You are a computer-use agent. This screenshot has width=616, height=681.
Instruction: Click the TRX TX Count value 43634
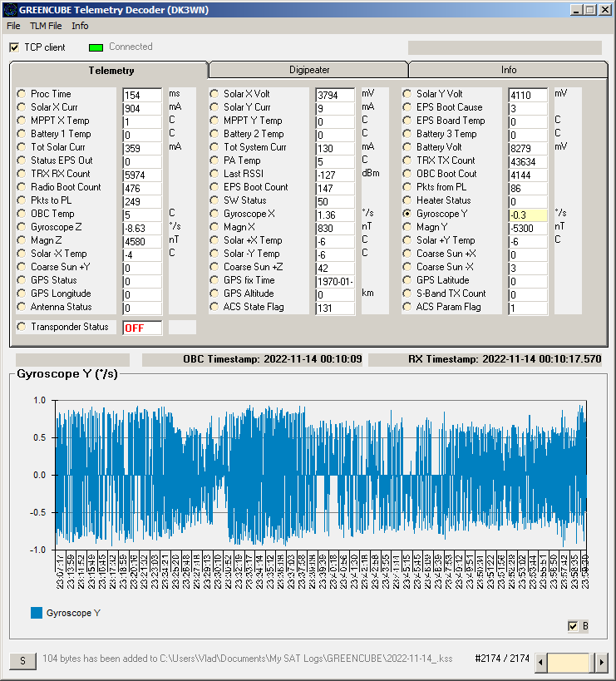528,161
